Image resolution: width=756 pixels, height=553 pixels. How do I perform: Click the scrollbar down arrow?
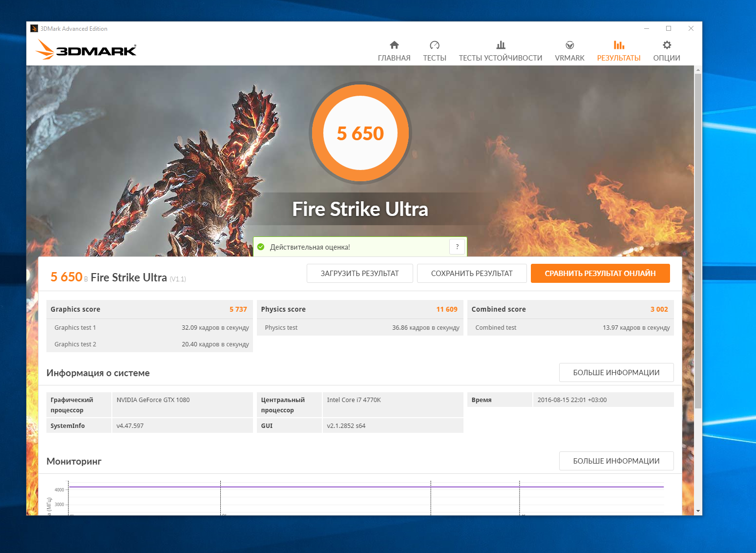point(698,511)
